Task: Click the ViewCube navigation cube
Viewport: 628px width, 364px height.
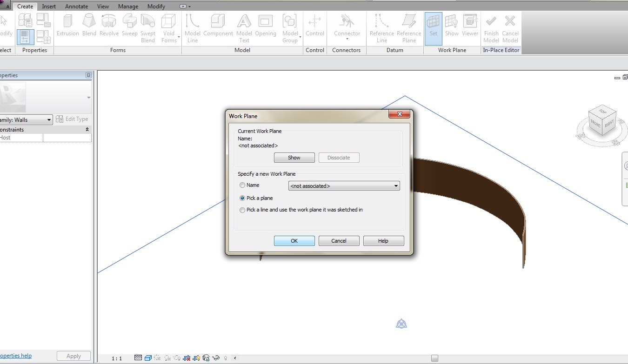Action: (602, 120)
